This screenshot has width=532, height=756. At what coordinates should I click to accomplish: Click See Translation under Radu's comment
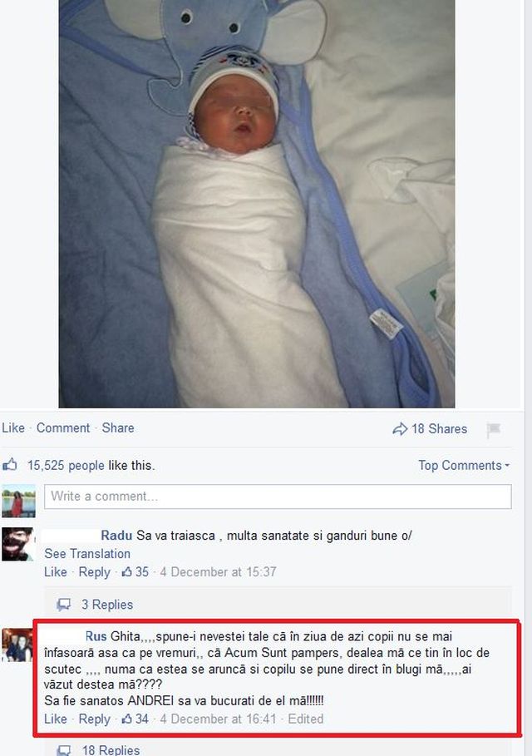tap(87, 554)
